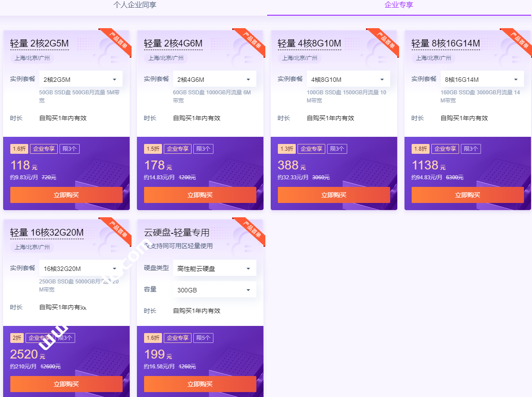Click the 1.6折 badge on 118元 card
Image resolution: width=532 pixels, height=397 pixels.
[19, 149]
